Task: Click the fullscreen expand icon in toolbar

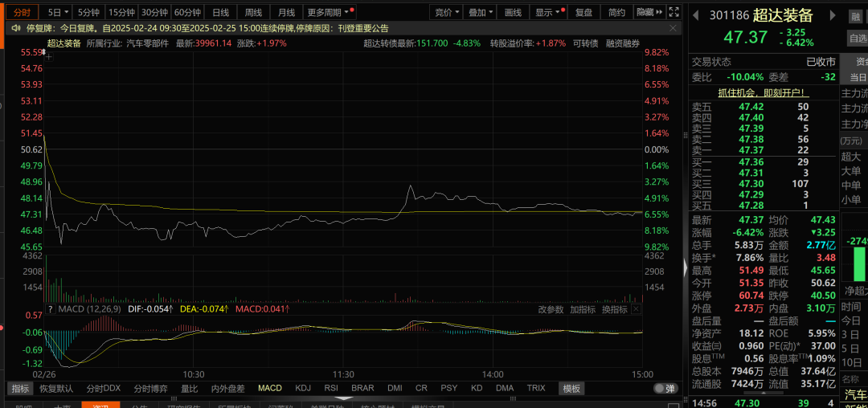Action: [x=676, y=12]
